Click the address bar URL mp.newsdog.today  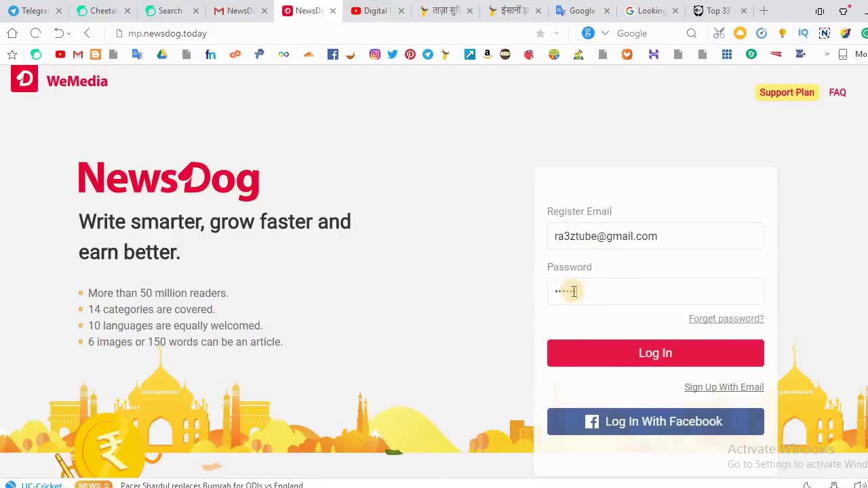point(167,33)
